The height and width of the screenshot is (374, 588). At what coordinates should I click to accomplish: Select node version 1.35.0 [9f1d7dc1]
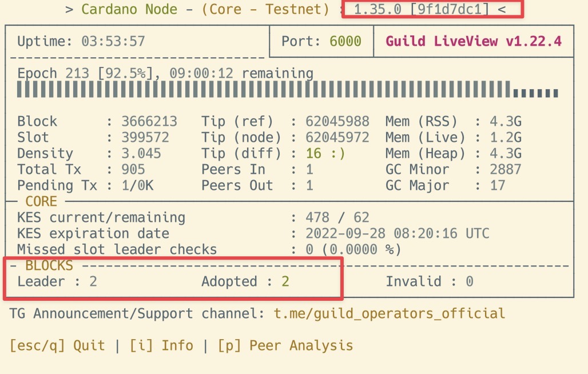422,9
